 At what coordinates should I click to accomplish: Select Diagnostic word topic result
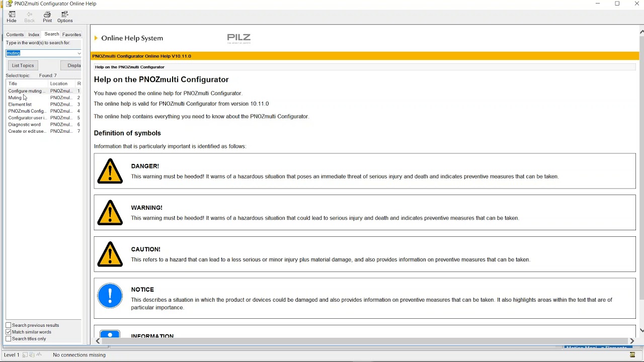[x=44, y=125]
